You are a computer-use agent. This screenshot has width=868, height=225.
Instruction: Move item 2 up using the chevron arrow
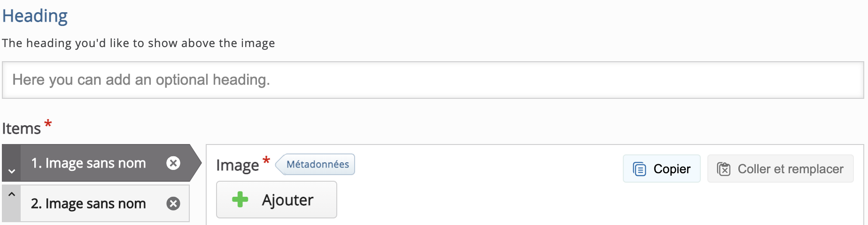click(12, 194)
